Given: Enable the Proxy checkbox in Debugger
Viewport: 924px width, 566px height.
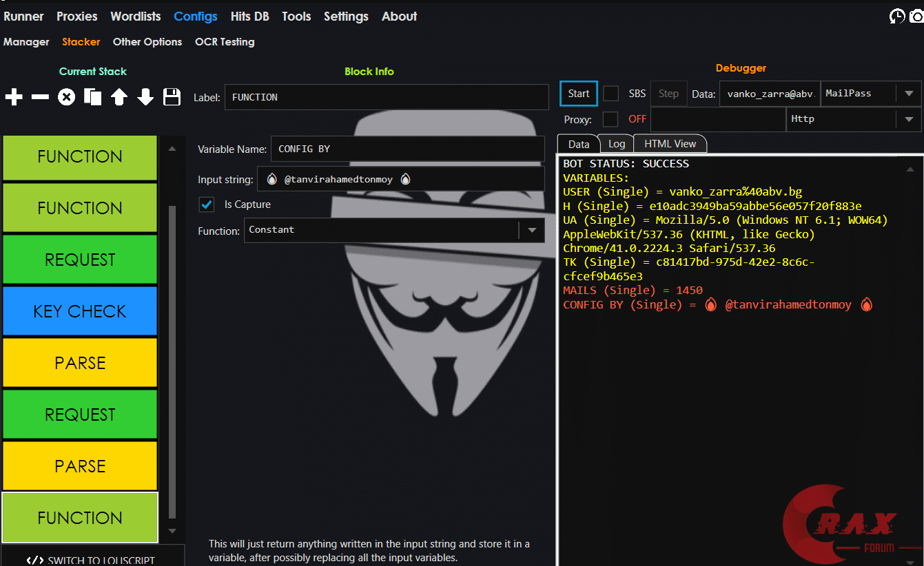Looking at the screenshot, I should pos(610,119).
